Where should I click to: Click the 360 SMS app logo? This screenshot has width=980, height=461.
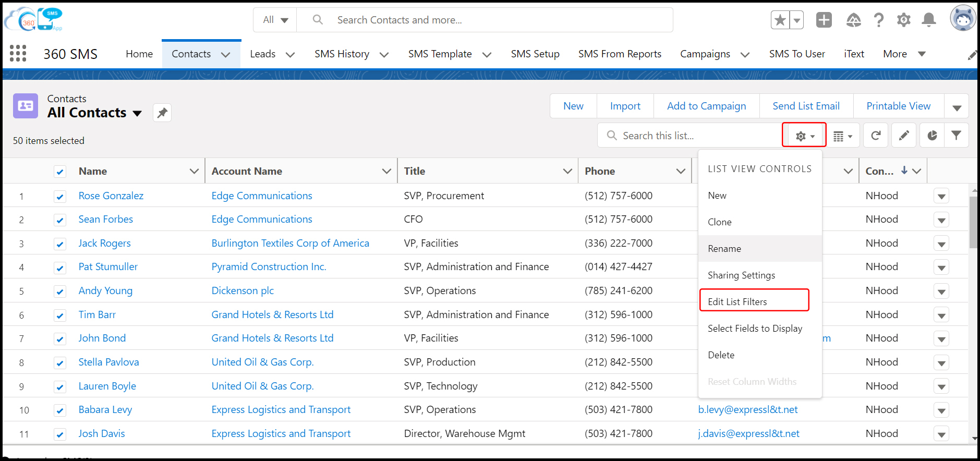(x=33, y=20)
